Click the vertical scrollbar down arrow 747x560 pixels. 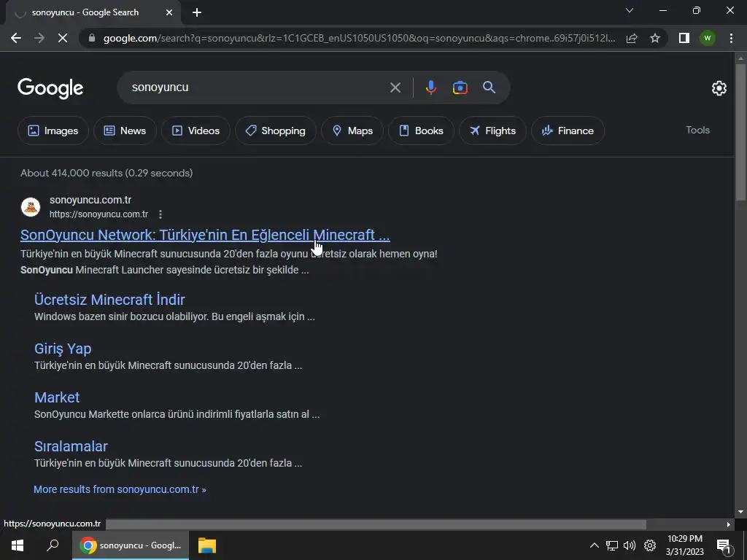pyautogui.click(x=740, y=512)
